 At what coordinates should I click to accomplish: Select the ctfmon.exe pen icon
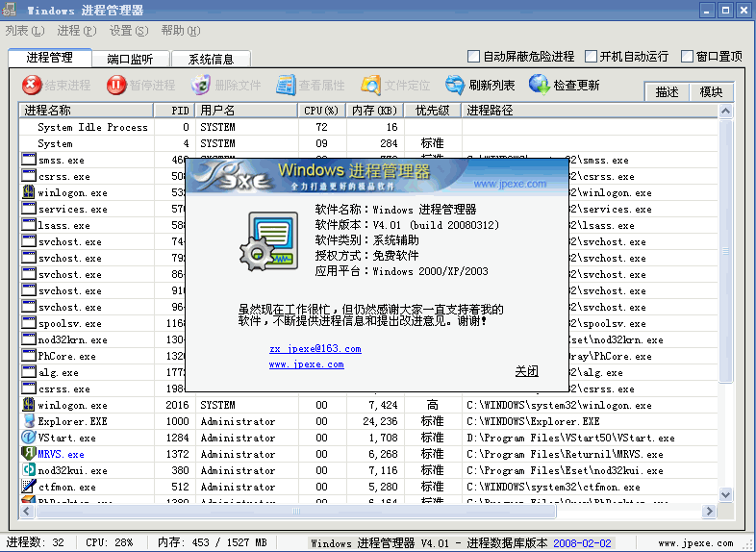pos(29,486)
